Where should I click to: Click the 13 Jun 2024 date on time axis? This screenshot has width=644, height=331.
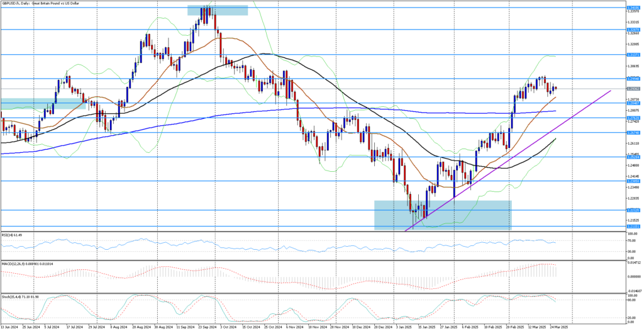tap(10, 327)
